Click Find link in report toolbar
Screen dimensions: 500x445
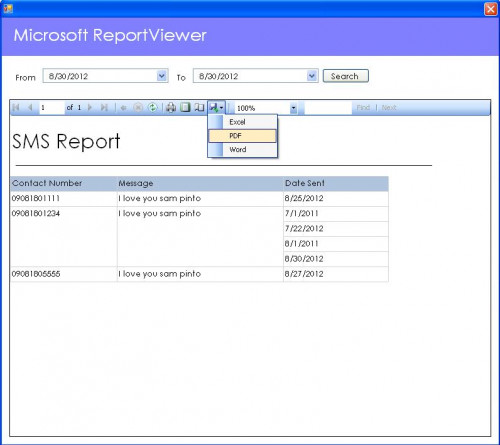tap(363, 107)
